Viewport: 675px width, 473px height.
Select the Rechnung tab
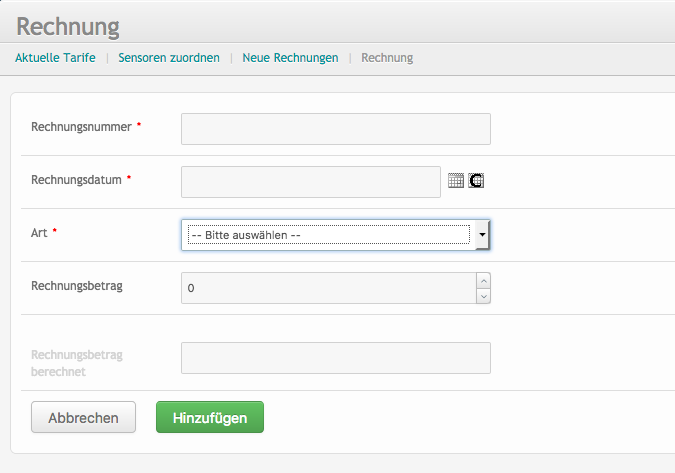tap(387, 58)
